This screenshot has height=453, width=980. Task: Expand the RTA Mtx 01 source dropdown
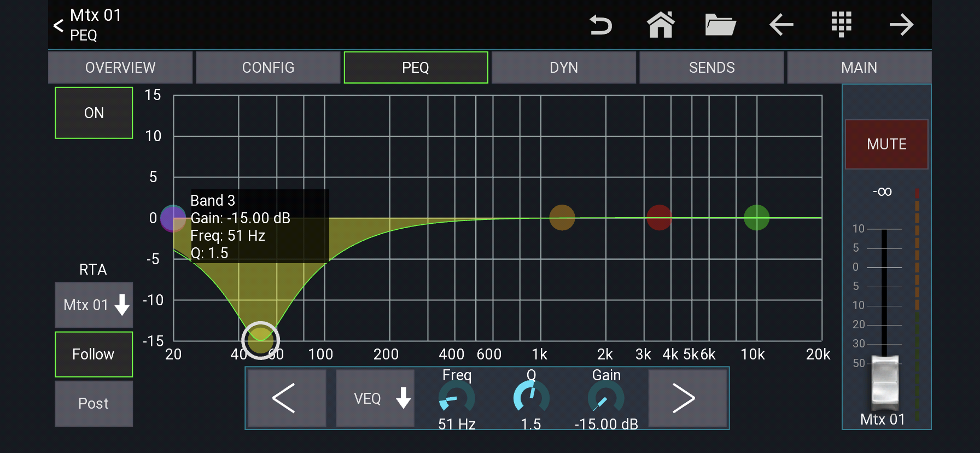[94, 305]
